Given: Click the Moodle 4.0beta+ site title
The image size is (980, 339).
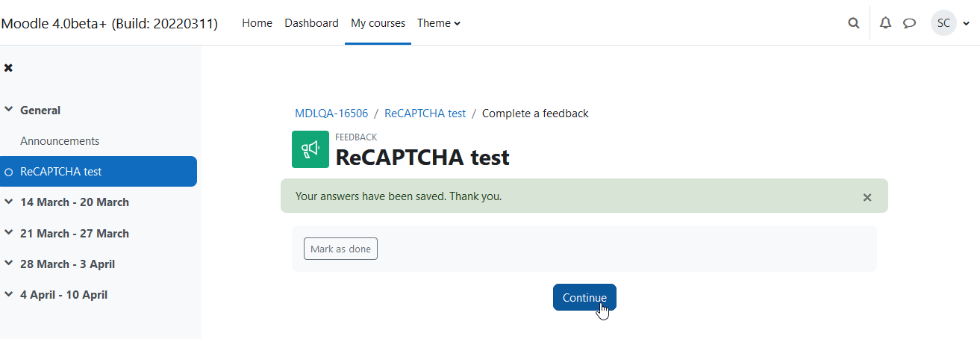Looking at the screenshot, I should pyautogui.click(x=110, y=23).
